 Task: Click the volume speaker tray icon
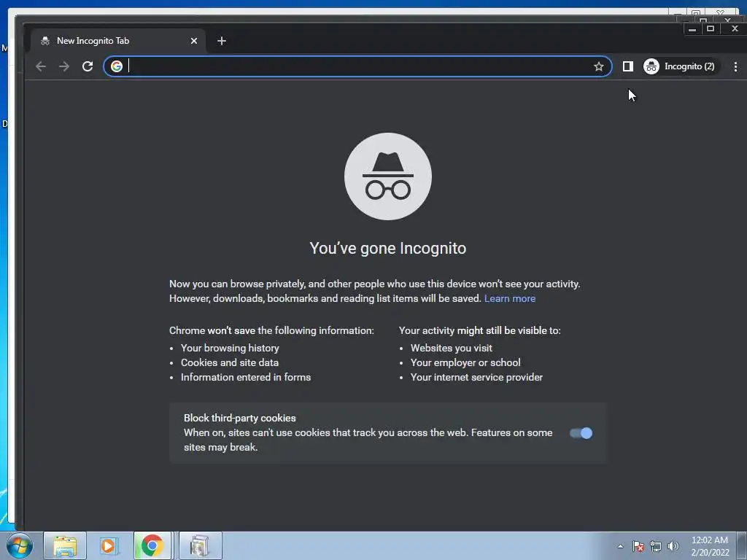673,546
